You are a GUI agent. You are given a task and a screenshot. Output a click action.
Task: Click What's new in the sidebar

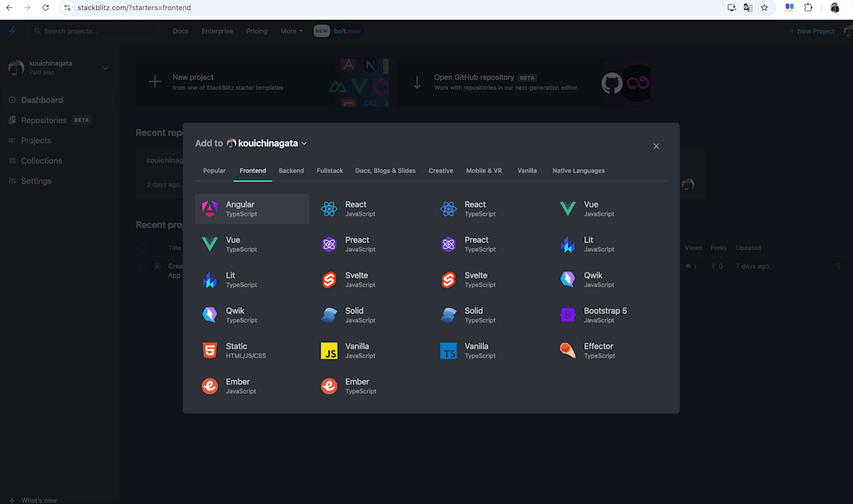point(33,500)
